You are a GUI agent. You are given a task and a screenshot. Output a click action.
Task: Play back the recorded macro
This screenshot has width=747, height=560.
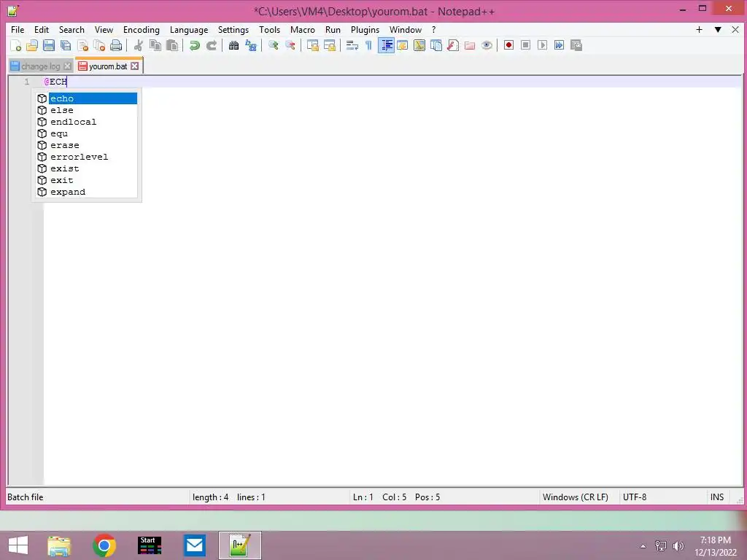[542, 45]
